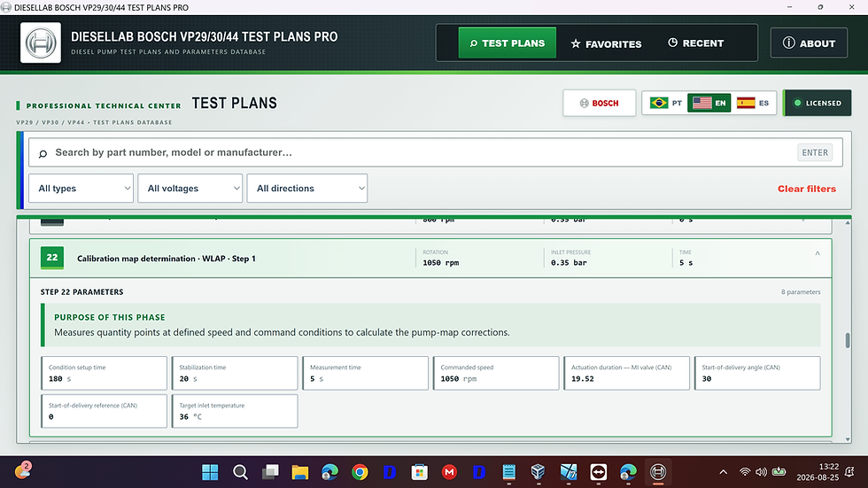Switch language to Spanish (ES)
This screenshot has height=488, width=868.
(x=753, y=103)
